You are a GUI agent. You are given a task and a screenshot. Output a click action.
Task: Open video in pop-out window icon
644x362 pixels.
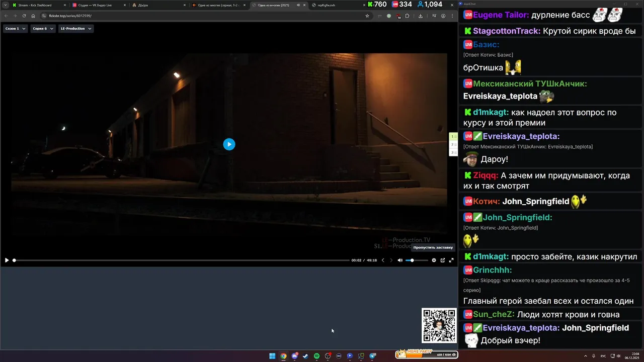(x=443, y=260)
